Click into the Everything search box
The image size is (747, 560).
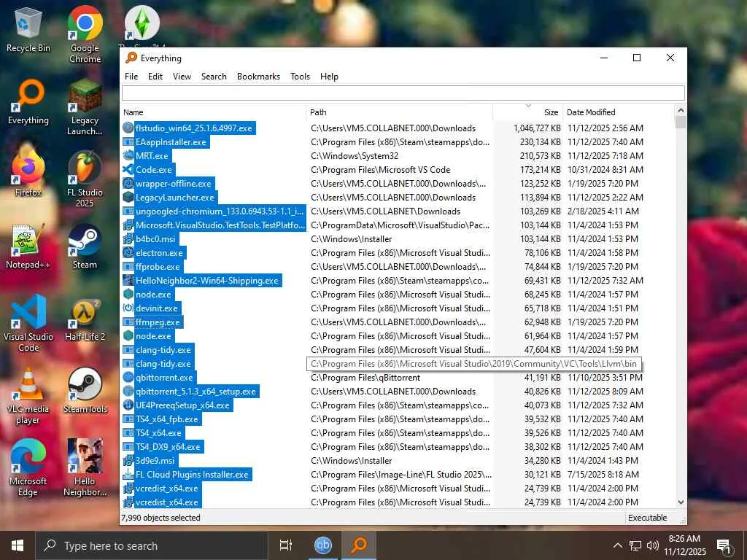403,93
